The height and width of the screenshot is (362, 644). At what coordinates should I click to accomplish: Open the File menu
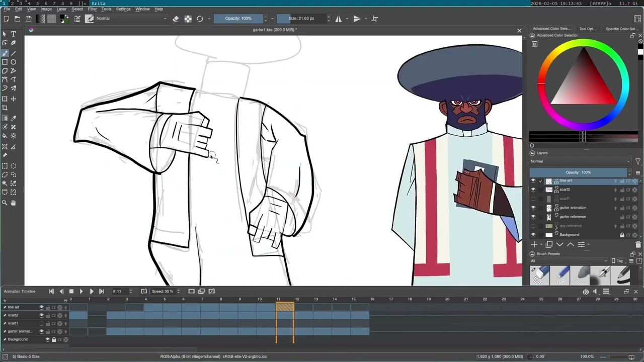(x=7, y=9)
